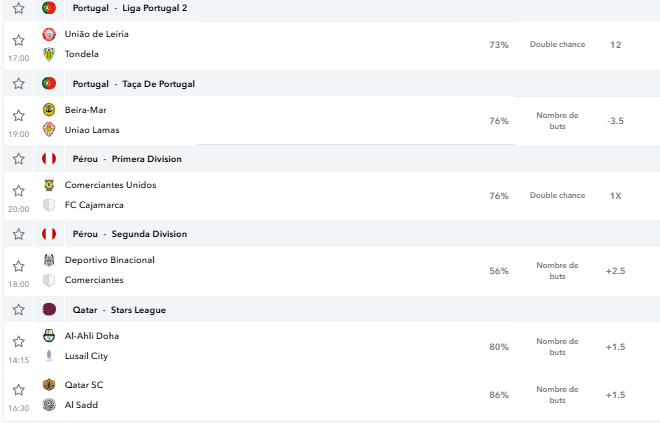660x423 pixels.
Task: Select the FC Cajamarca team name
Action: click(94, 205)
